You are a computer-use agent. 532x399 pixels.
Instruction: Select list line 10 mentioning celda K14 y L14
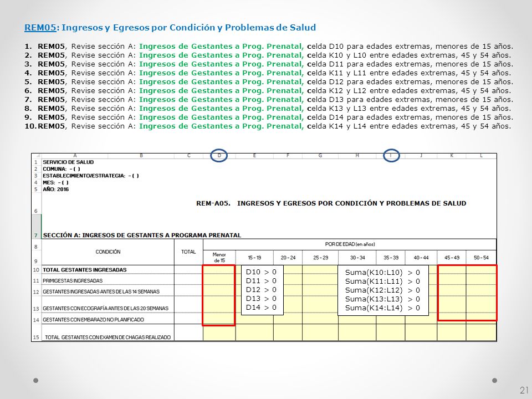tap(268, 126)
